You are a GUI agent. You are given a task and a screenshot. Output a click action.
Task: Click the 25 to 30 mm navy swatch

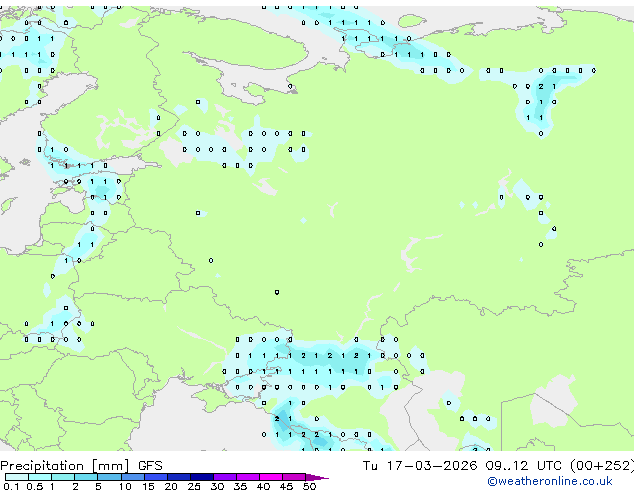[202, 477]
